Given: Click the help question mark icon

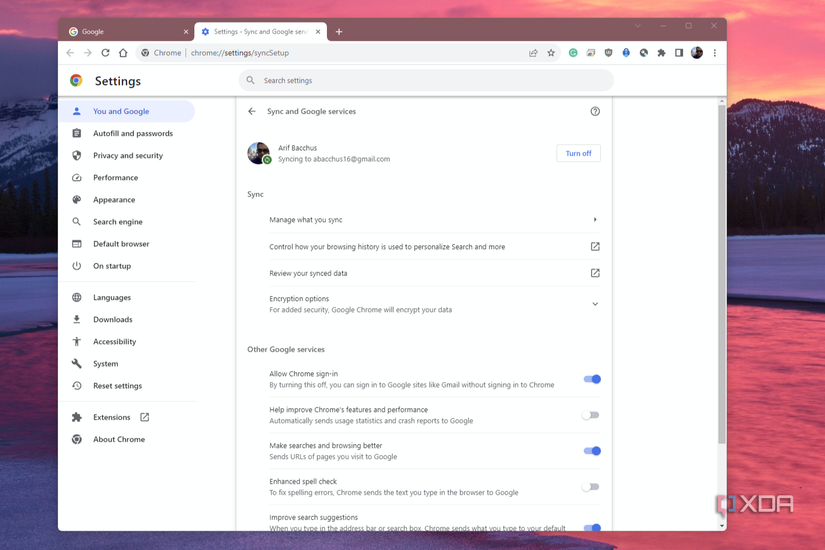Looking at the screenshot, I should (595, 111).
